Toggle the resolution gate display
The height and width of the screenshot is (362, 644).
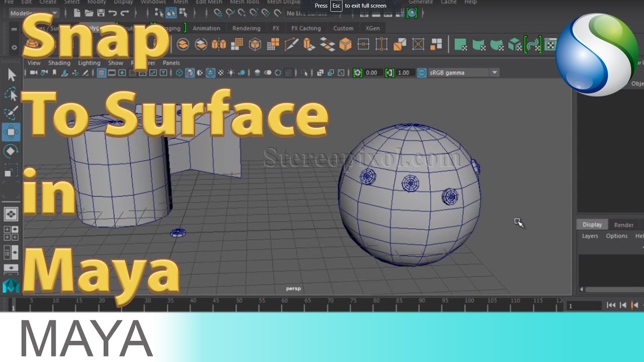click(x=122, y=73)
